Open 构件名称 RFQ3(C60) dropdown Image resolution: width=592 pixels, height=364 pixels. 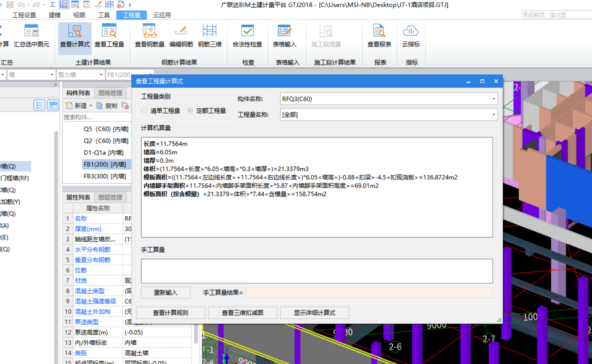pyautogui.click(x=493, y=99)
